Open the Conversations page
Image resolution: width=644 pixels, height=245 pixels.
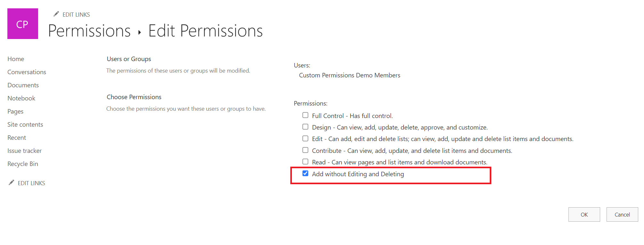click(27, 72)
